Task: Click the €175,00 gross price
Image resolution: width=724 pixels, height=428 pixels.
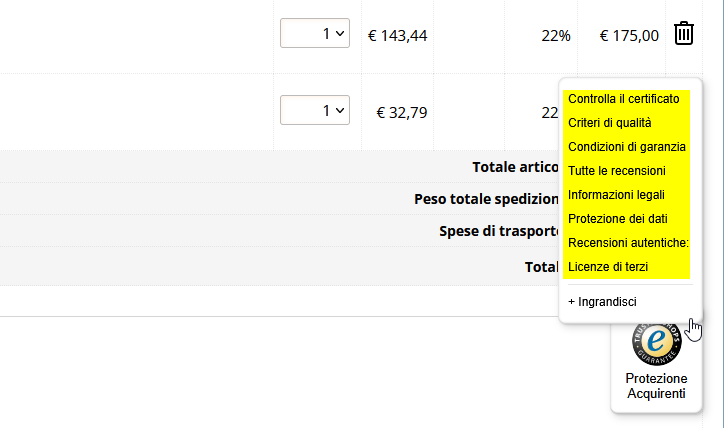Action: (629, 36)
